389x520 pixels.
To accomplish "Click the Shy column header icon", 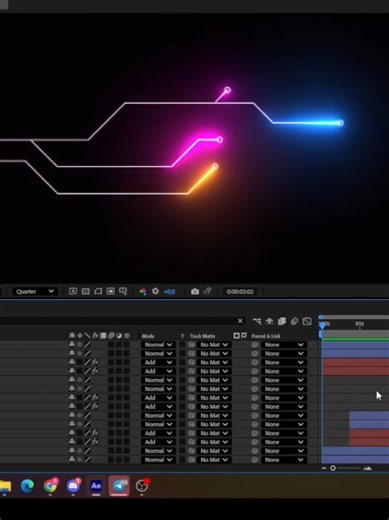I will pyautogui.click(x=72, y=335).
